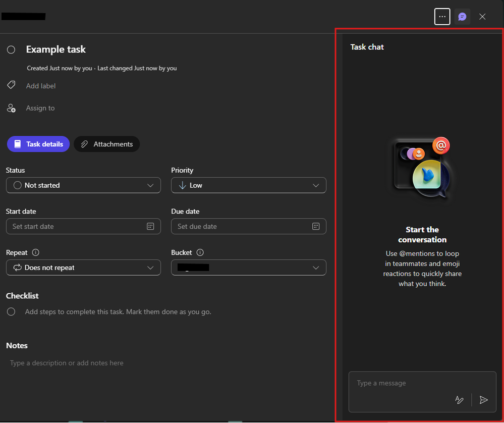Open the Status dropdown showing Not started
Image resolution: width=504 pixels, height=423 pixels.
tap(83, 185)
